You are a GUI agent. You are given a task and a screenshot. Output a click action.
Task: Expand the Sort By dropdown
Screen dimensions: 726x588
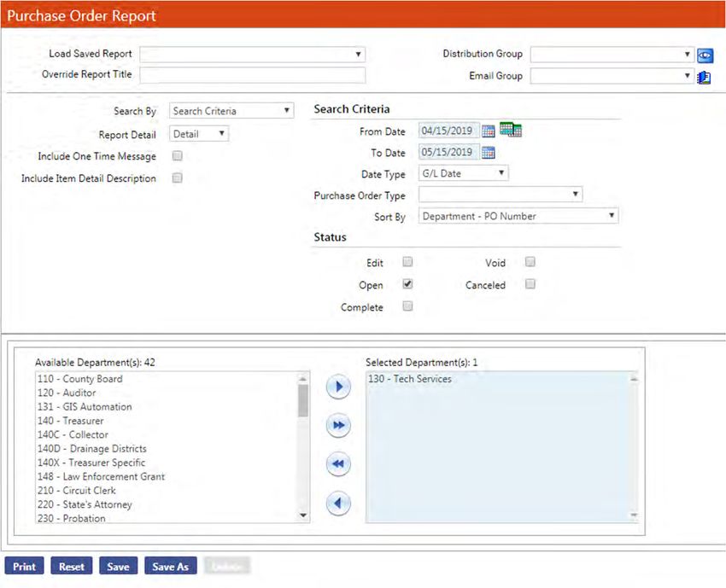tap(518, 216)
